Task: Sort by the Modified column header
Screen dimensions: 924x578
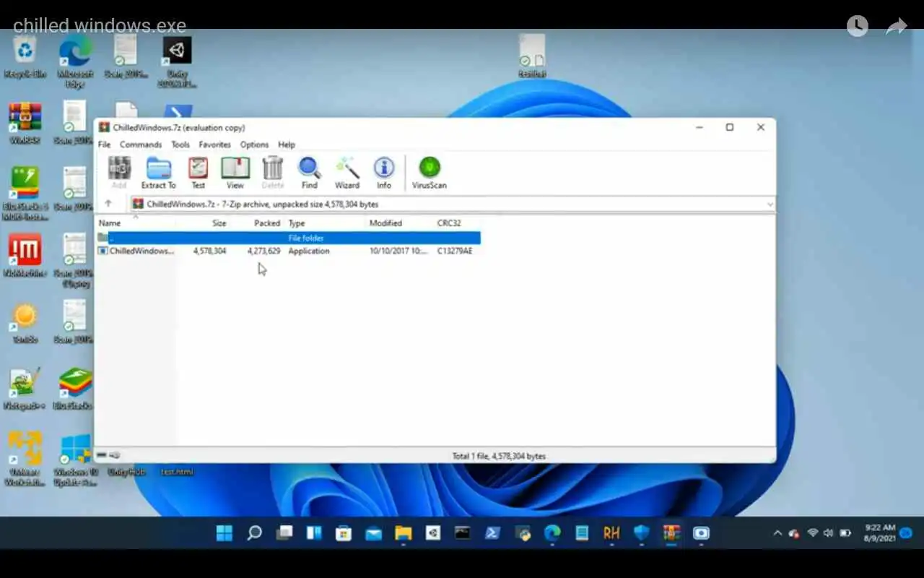Action: [385, 223]
